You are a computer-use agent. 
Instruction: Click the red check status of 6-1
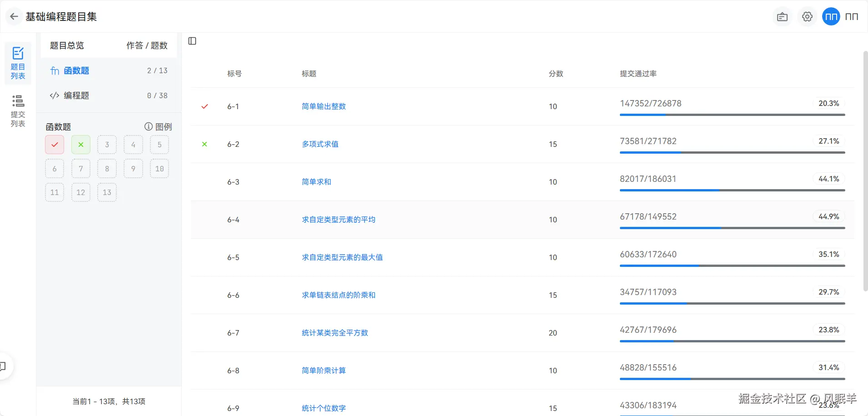pos(205,106)
